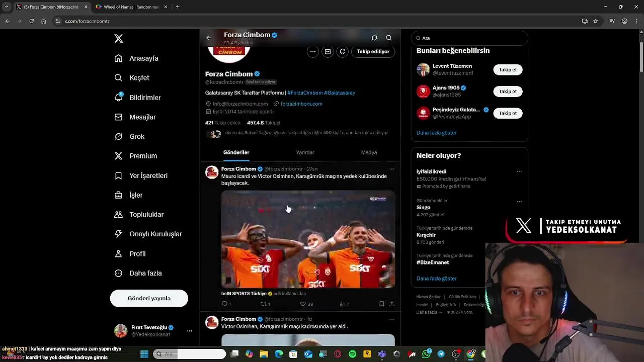
Task: Open Telegram from the taskbar
Action: tap(441, 354)
